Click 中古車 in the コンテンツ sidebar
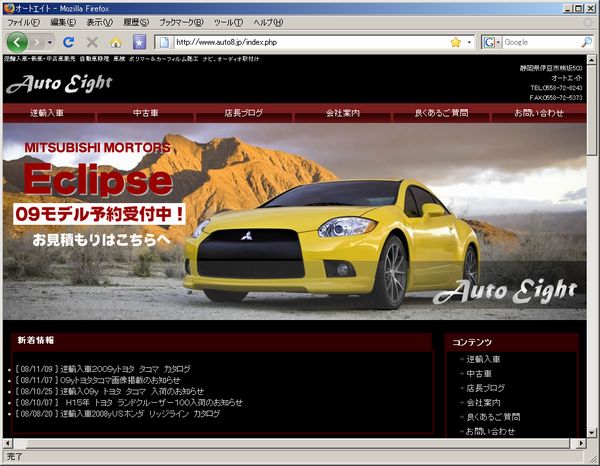 479,373
